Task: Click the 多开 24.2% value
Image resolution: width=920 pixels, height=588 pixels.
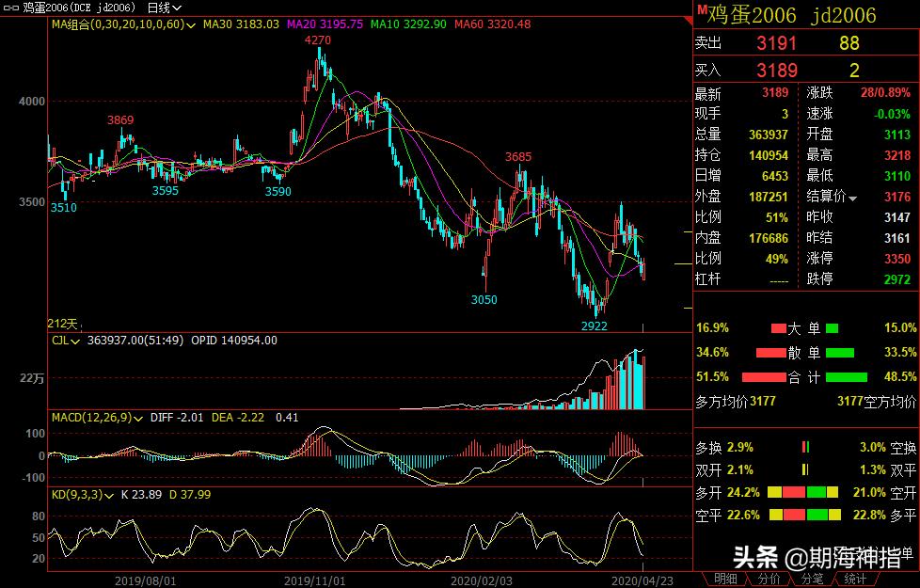Action: click(x=743, y=493)
